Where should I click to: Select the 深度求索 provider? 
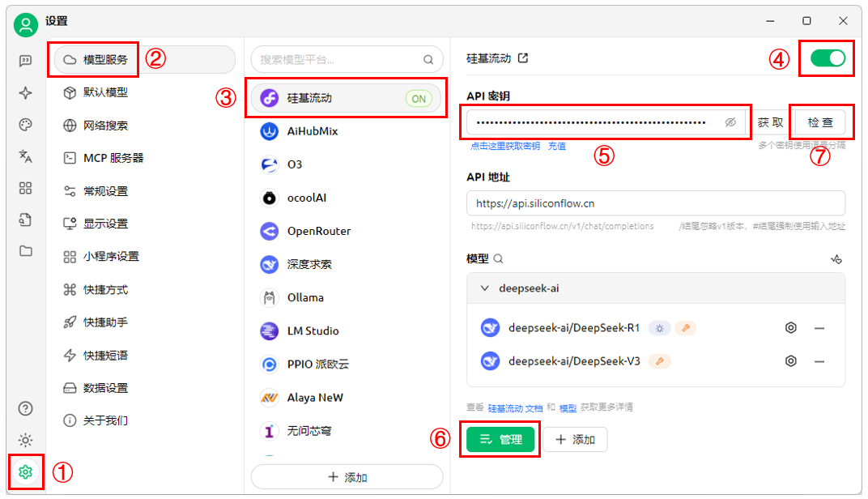coord(347,264)
